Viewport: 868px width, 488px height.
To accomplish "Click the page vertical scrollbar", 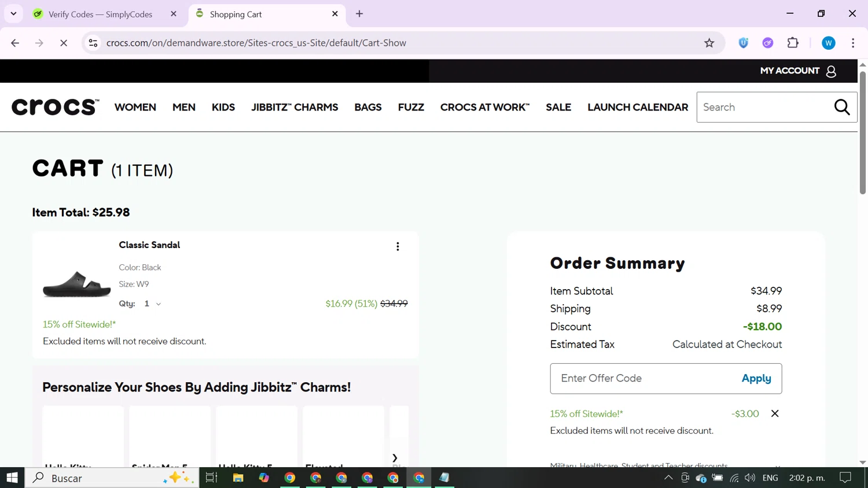I will (863, 133).
